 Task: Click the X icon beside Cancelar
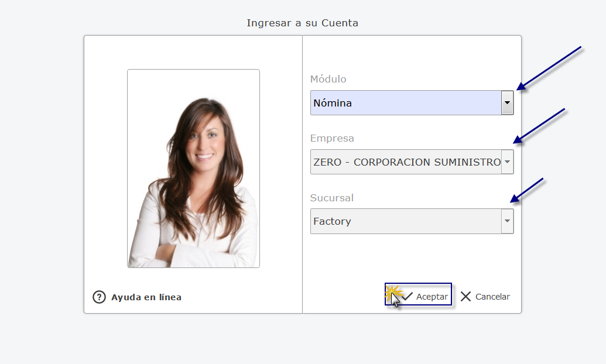click(465, 297)
